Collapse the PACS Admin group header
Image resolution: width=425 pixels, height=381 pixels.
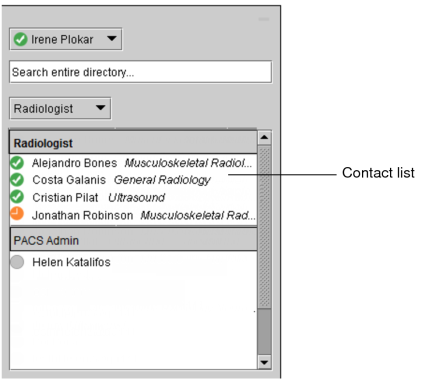(x=133, y=240)
